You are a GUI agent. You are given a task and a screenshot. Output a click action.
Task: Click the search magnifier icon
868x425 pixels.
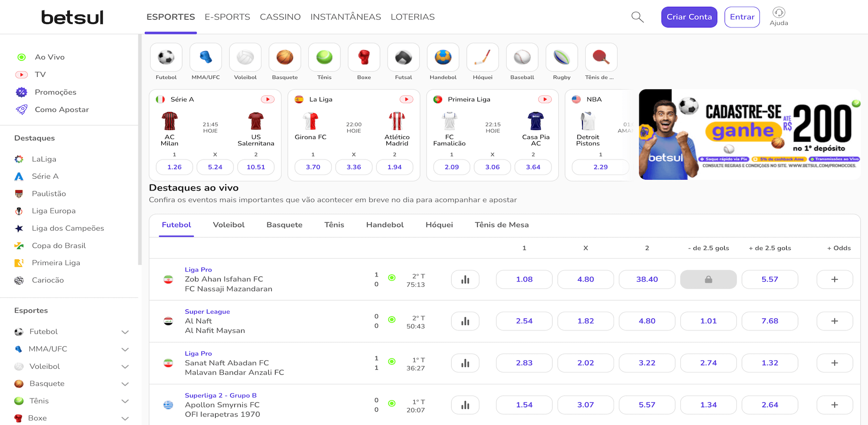click(637, 17)
